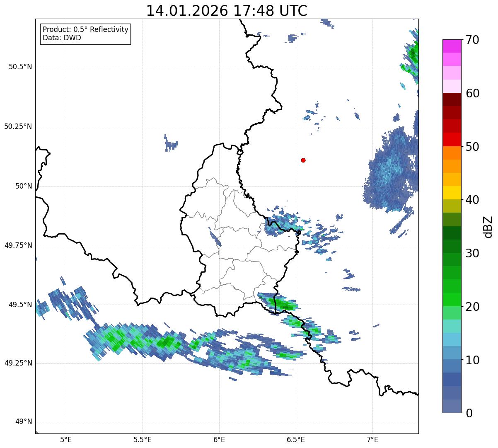Click the "6.5°E" longitude label
This screenshot has width=498, height=448.
[296, 440]
